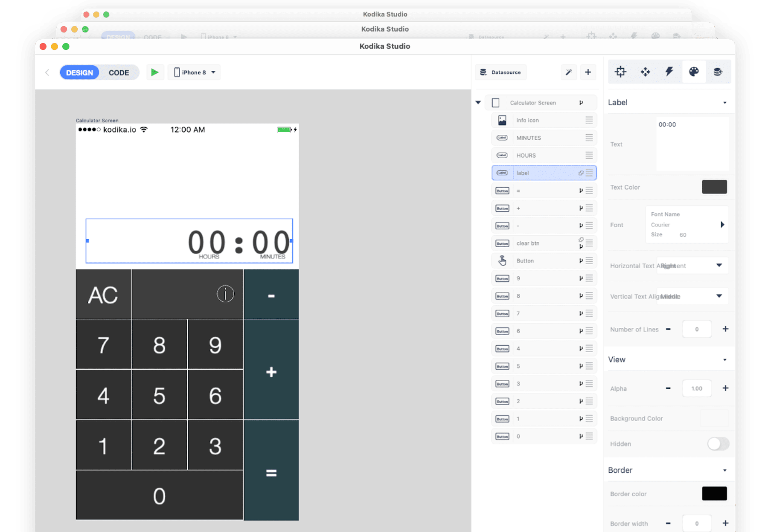Click the branch icon on clear btn row

pyautogui.click(x=581, y=246)
